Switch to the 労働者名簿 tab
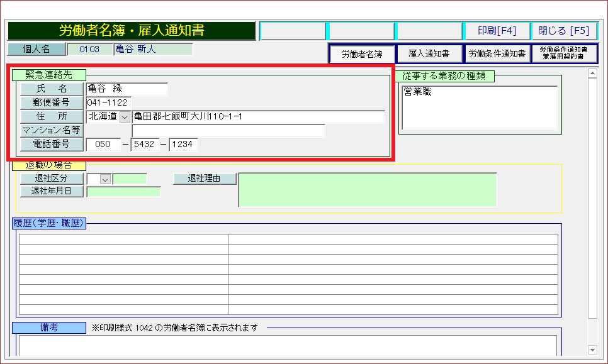This screenshot has width=608, height=364. 362,54
